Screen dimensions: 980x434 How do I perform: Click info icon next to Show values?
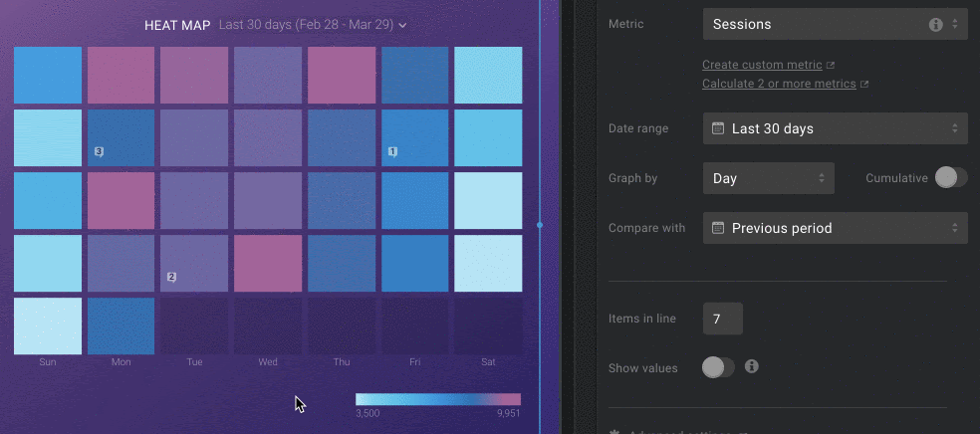coord(752,367)
